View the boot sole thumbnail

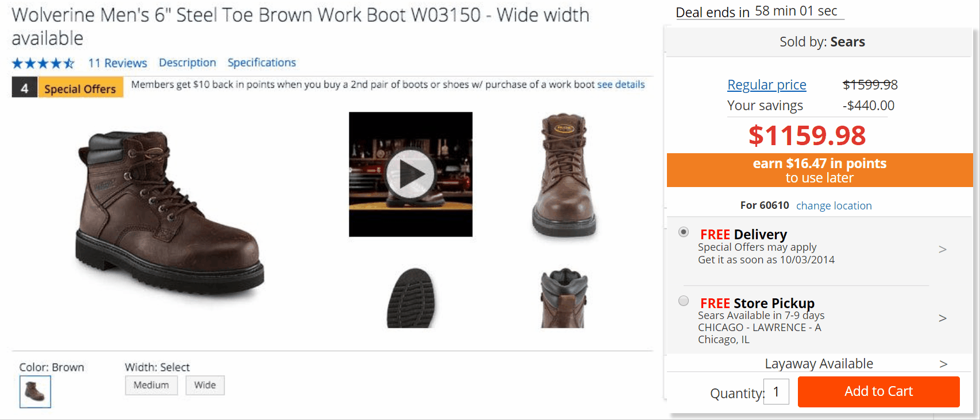coord(411,298)
